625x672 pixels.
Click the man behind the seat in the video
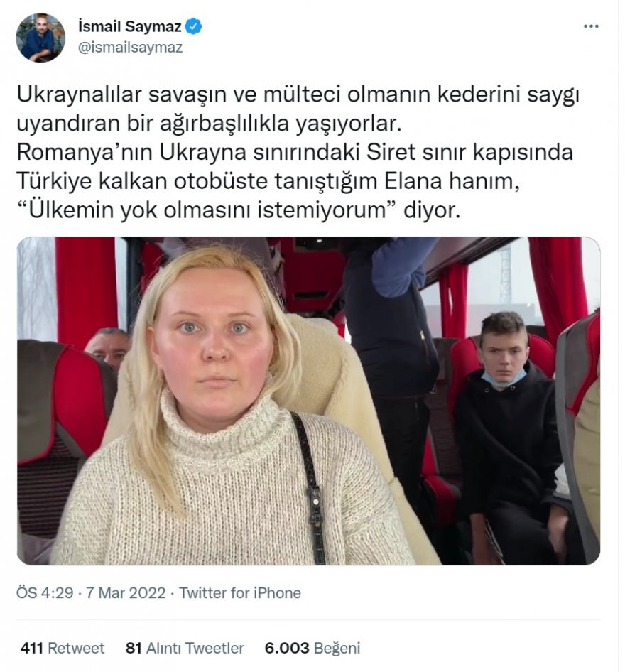(108, 347)
